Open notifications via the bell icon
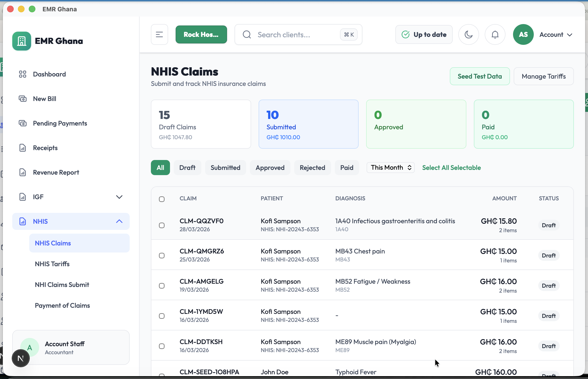This screenshot has width=588, height=379. point(495,34)
